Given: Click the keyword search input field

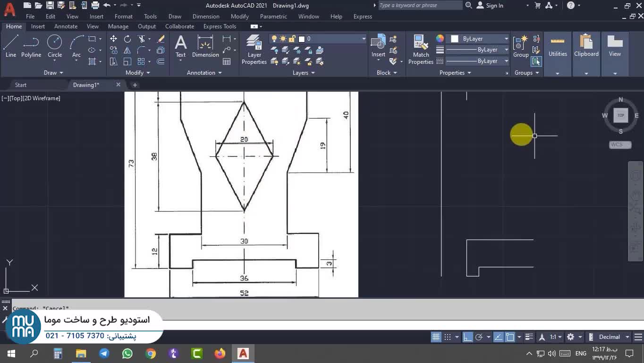Looking at the screenshot, I should (420, 6).
